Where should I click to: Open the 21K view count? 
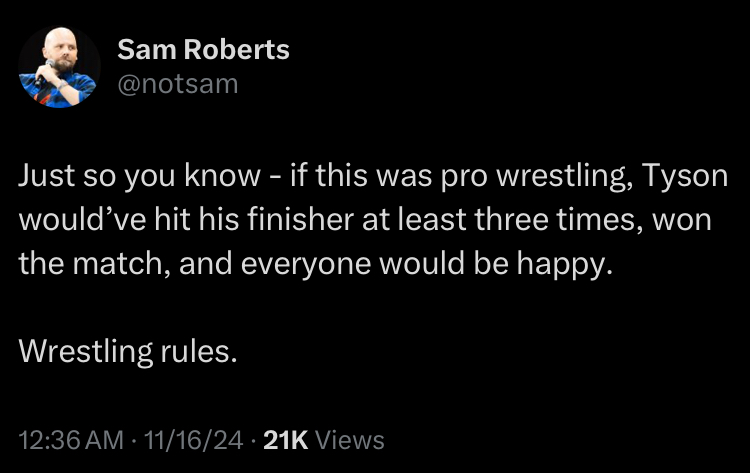tap(286, 440)
